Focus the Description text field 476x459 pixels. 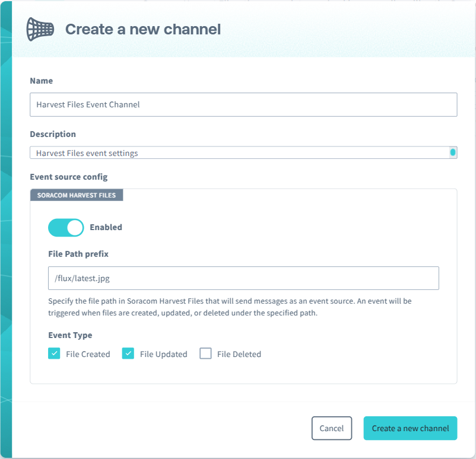pyautogui.click(x=237, y=152)
